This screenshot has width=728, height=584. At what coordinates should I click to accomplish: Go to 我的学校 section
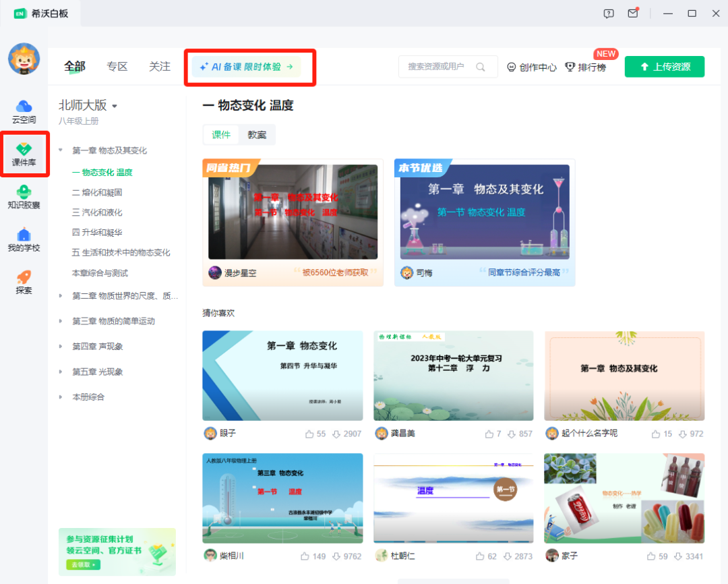(x=24, y=240)
